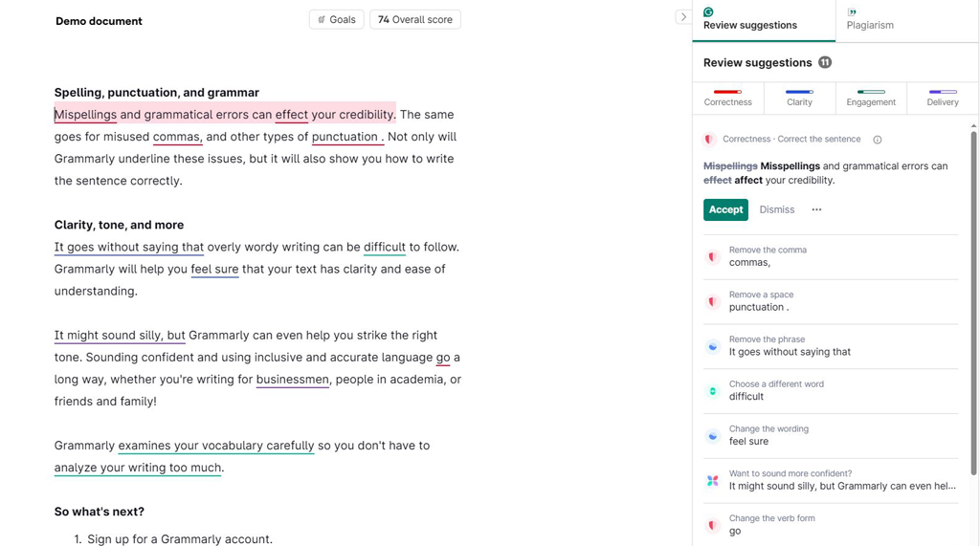Click the info icon beside Correct the sentence

coord(878,140)
